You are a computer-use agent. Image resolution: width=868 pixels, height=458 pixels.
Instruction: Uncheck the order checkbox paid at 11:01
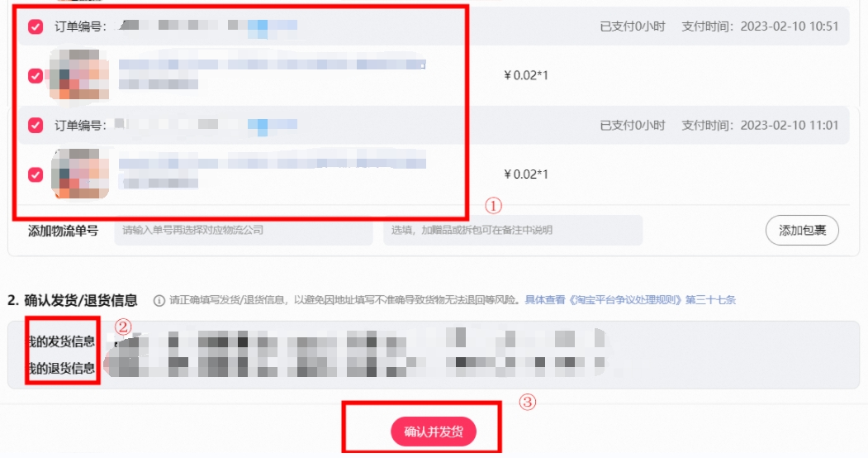coord(36,125)
